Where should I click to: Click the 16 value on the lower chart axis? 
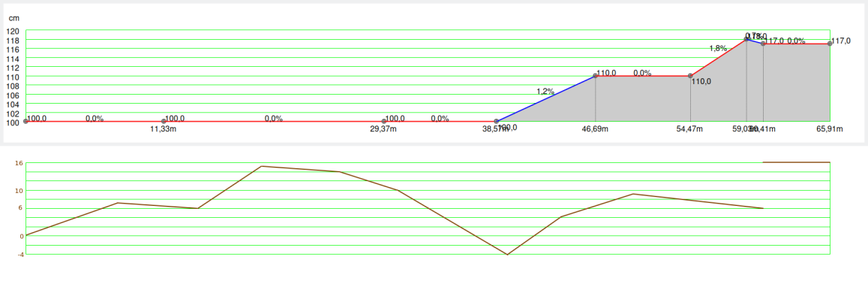[x=18, y=163]
